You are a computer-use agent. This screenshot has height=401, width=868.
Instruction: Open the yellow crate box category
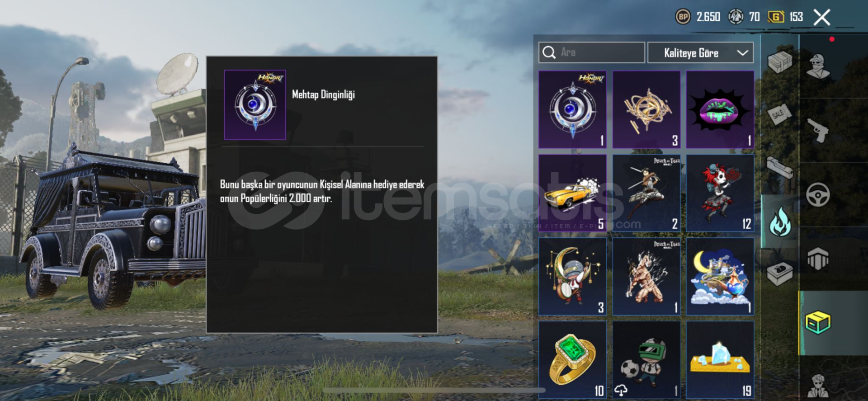tap(818, 322)
